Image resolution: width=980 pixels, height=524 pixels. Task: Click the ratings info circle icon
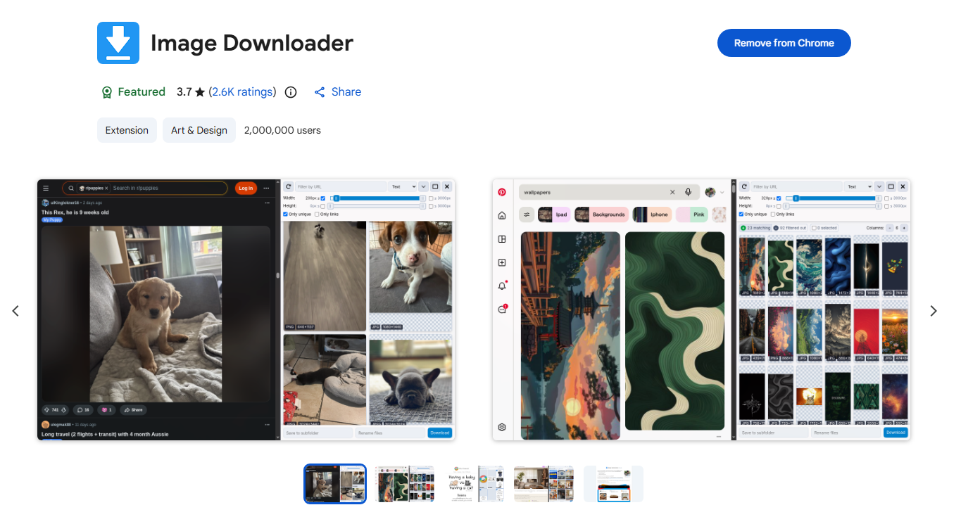291,92
